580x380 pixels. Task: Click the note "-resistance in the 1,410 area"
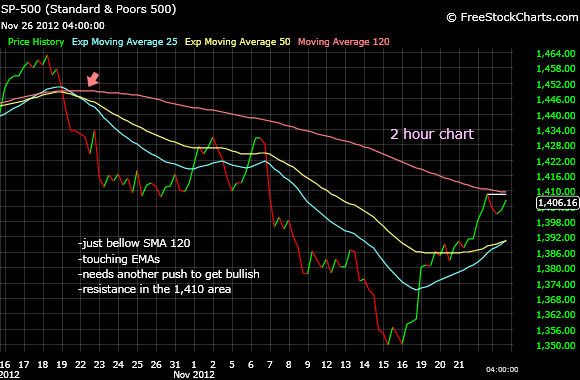[x=154, y=289]
